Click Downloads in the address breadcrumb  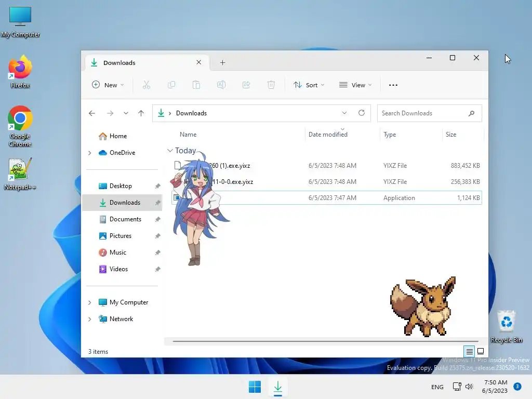click(191, 113)
